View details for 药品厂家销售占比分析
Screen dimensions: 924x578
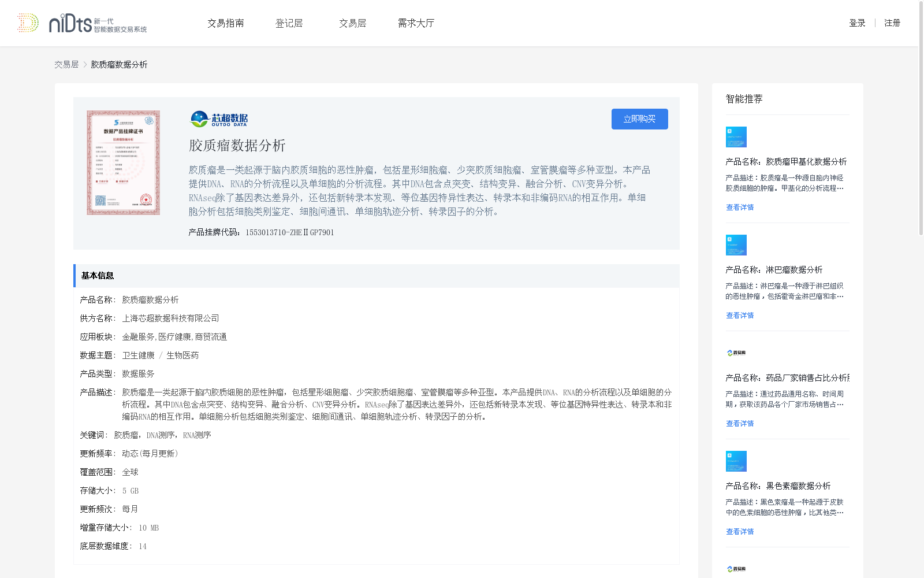click(740, 424)
